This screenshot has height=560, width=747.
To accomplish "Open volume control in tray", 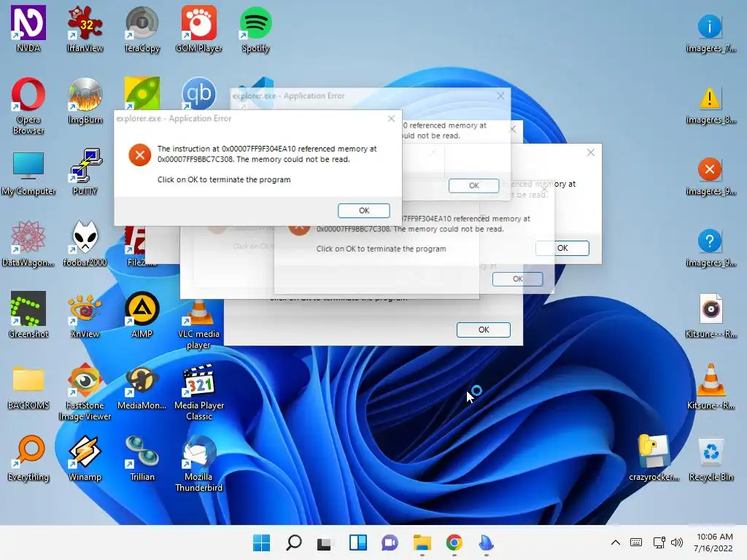I will pos(677,542).
